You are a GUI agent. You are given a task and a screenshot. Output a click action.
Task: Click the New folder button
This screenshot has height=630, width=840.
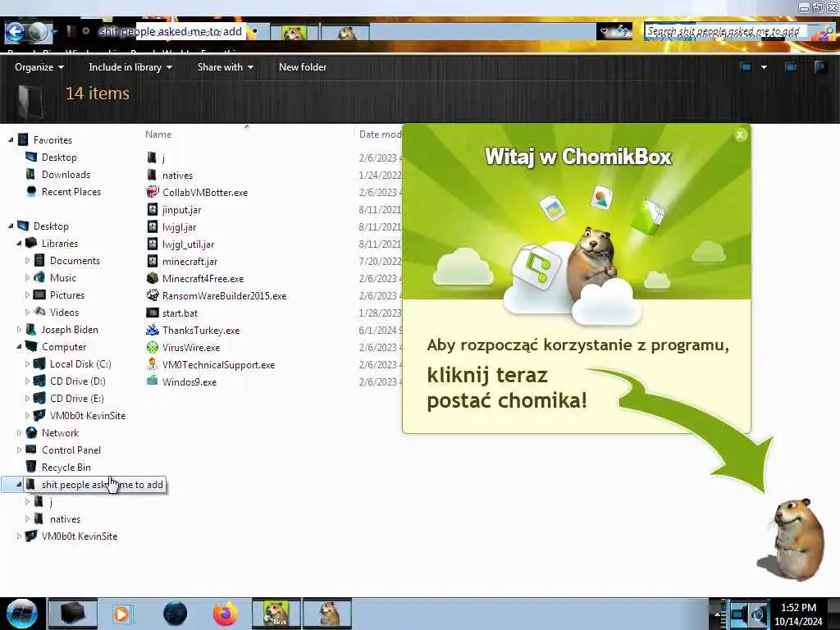pyautogui.click(x=302, y=67)
